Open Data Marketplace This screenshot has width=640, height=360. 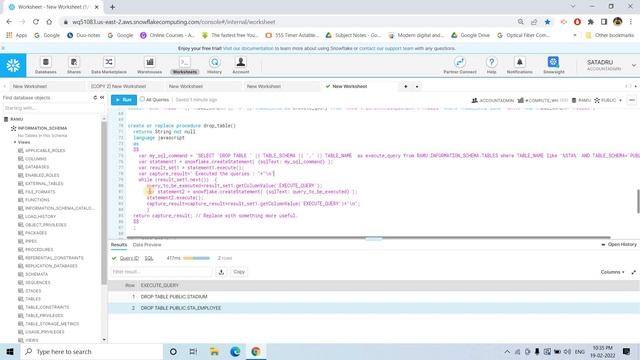(109, 65)
